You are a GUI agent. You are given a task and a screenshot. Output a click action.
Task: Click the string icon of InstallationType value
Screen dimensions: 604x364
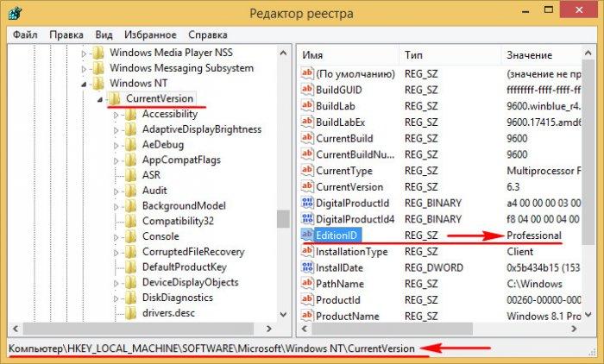[x=307, y=251]
